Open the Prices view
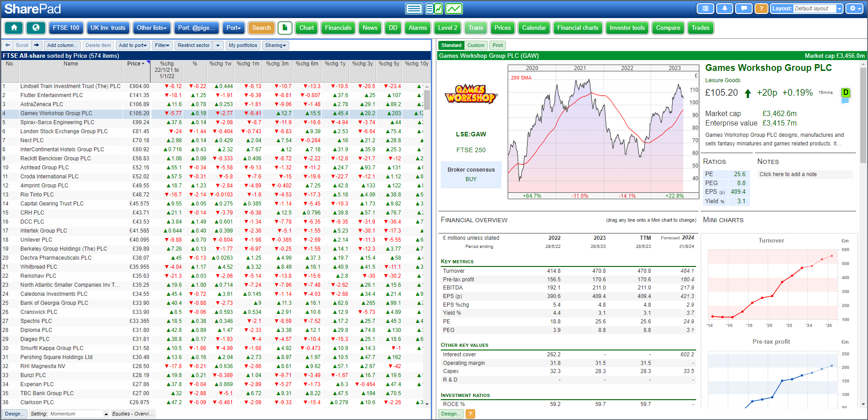The width and height of the screenshot is (868, 420). click(x=502, y=28)
